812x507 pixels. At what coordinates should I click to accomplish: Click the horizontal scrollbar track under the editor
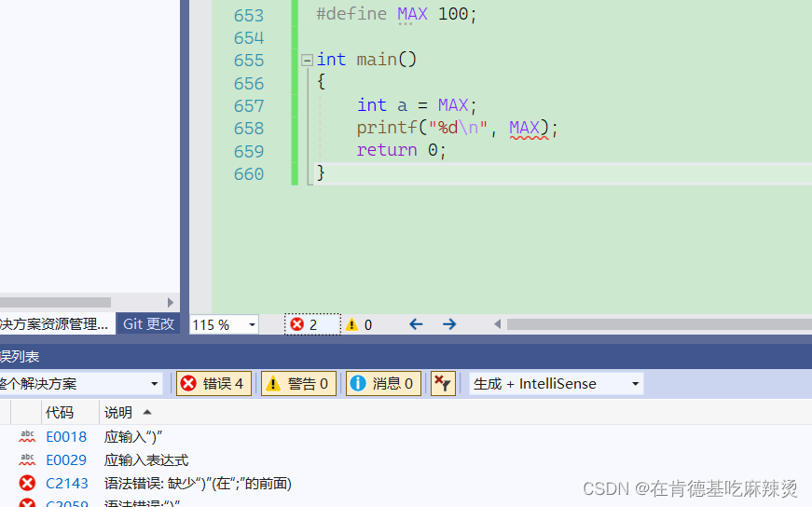tap(659, 324)
